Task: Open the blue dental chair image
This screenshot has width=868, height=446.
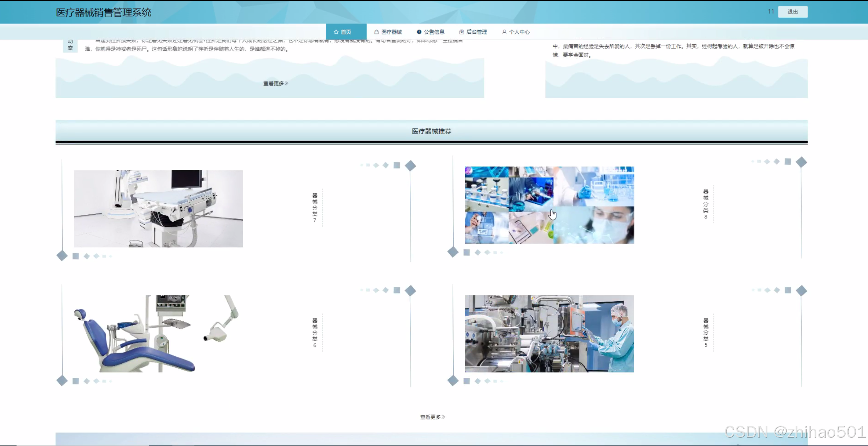Action: (x=158, y=333)
